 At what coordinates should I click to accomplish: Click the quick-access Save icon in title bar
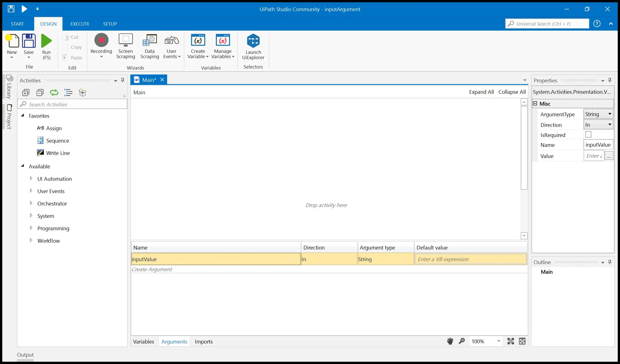[x=11, y=9]
